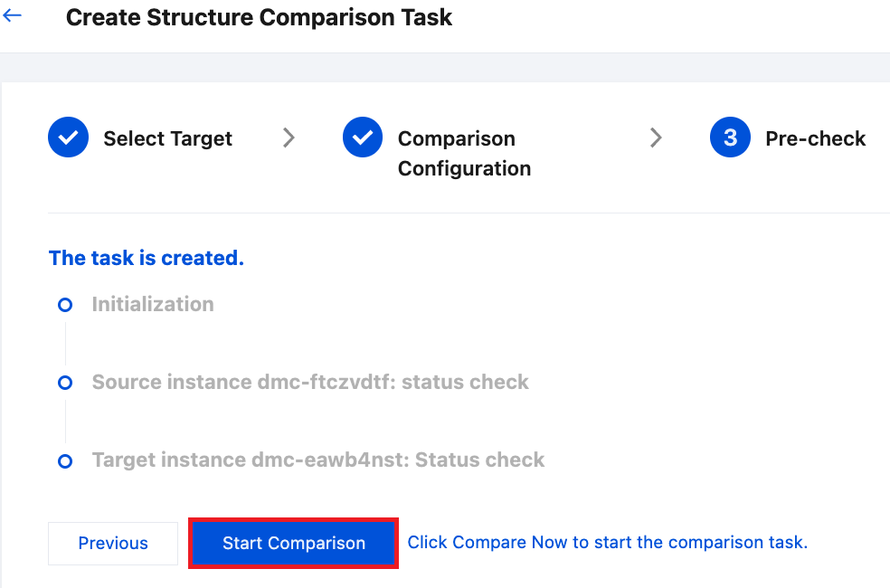Viewport: 890px width, 588px height.
Task: Click the step 3 number icon
Action: click(x=731, y=138)
